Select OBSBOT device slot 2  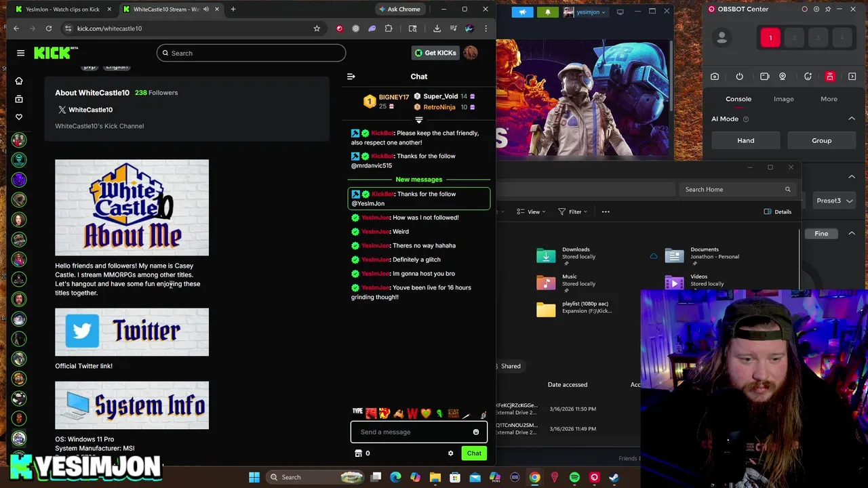coord(794,38)
